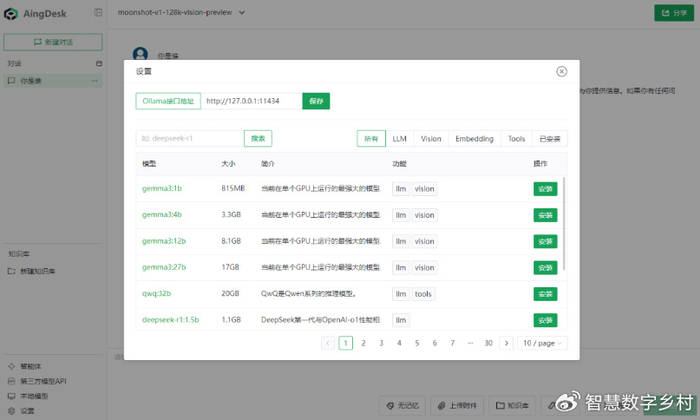Viewport: 700px width, 420px height.
Task: Click the 上传附件 paperclip button
Action: [463, 405]
